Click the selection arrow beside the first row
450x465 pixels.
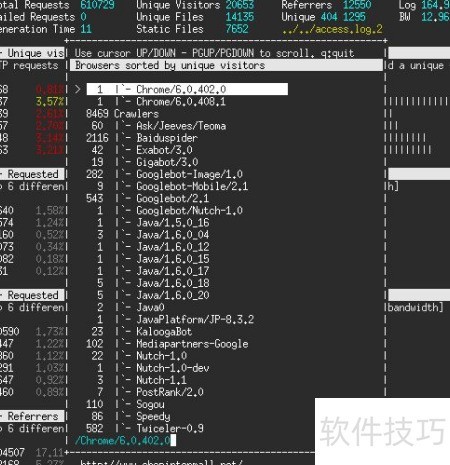coord(78,89)
